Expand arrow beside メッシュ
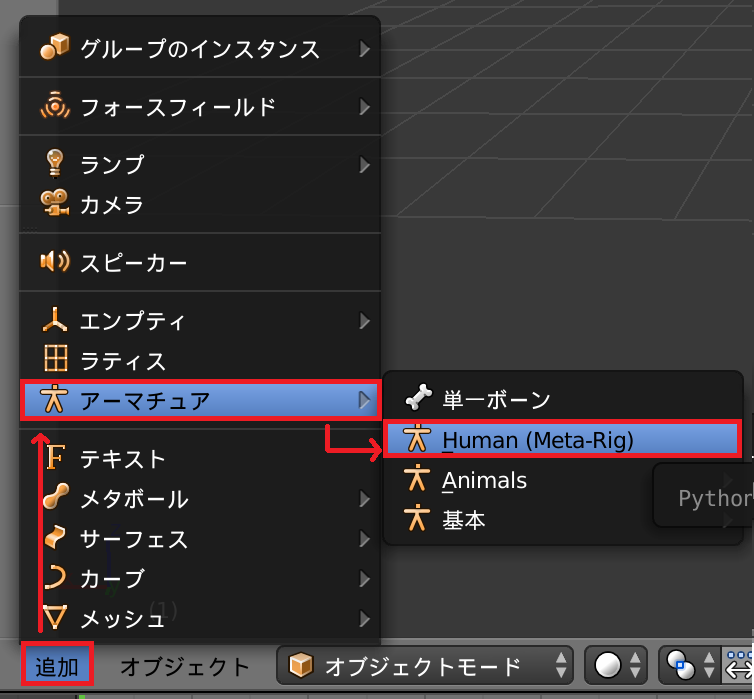754x699 pixels. (365, 619)
